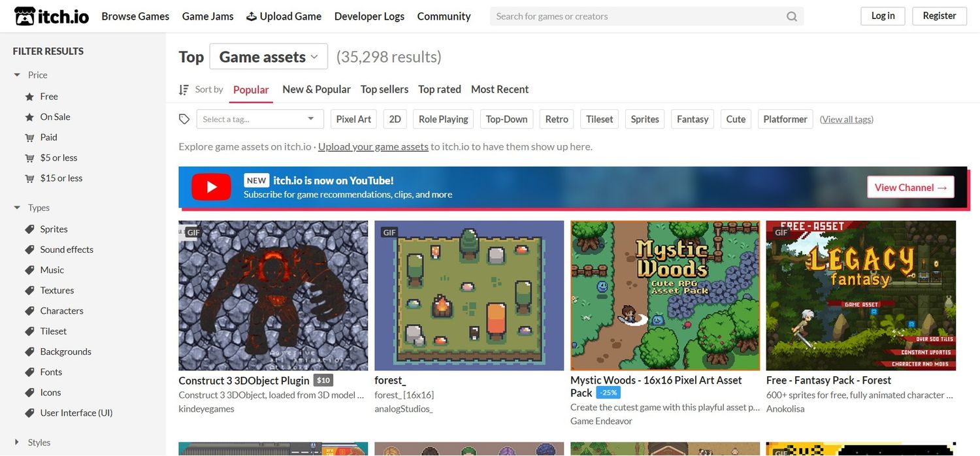Viewport: 980px width, 456px height.
Task: Open Developer Logs
Action: click(x=369, y=16)
